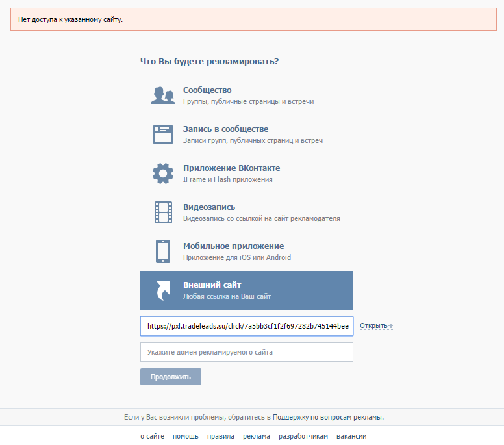Open the вакансии footer link
Viewport: 504px width, 445px height.
pos(351,437)
